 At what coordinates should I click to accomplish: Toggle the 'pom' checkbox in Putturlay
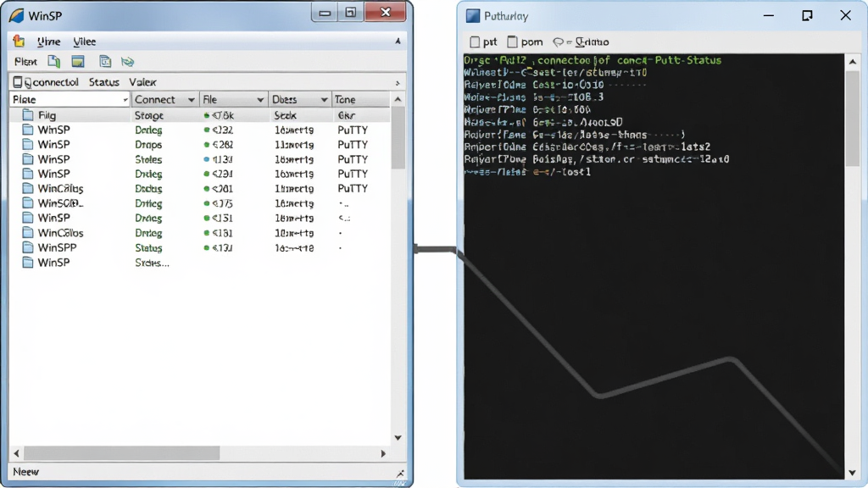click(512, 42)
